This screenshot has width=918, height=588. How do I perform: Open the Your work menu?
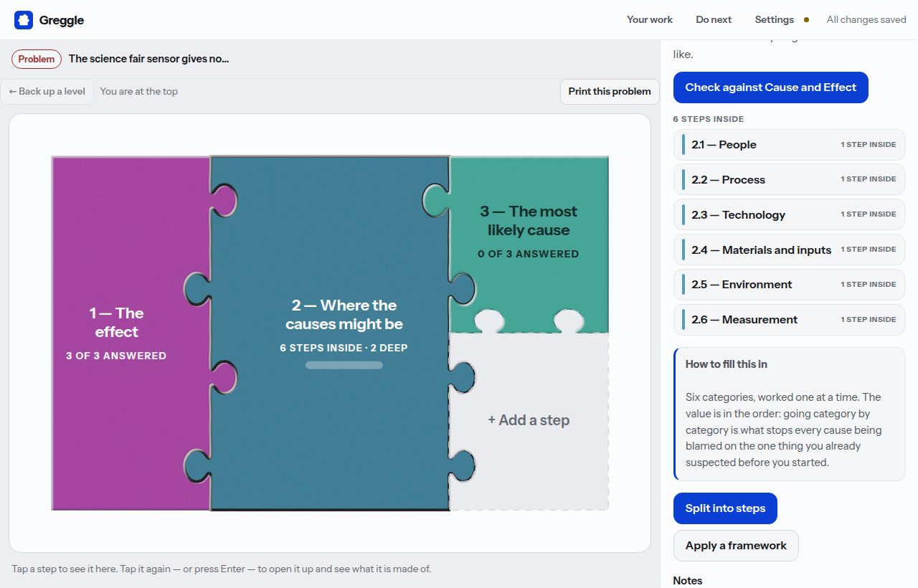pyautogui.click(x=650, y=19)
